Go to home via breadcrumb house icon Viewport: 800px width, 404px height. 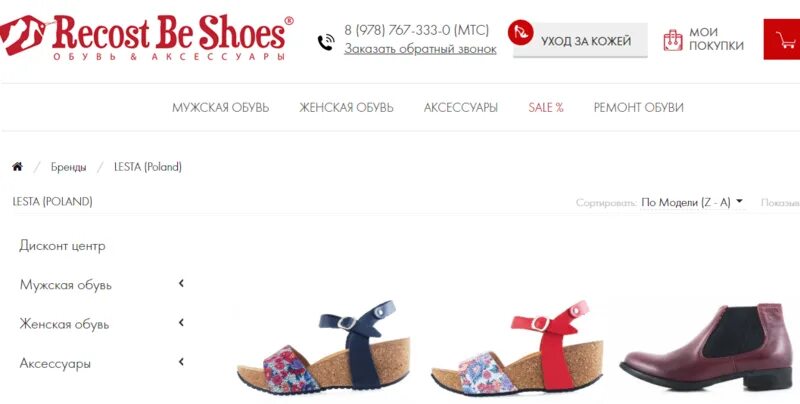[17, 167]
